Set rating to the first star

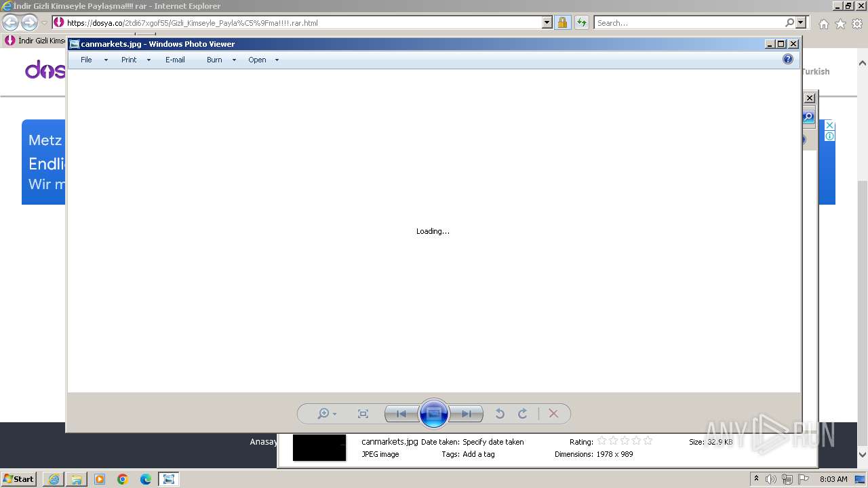coord(601,441)
